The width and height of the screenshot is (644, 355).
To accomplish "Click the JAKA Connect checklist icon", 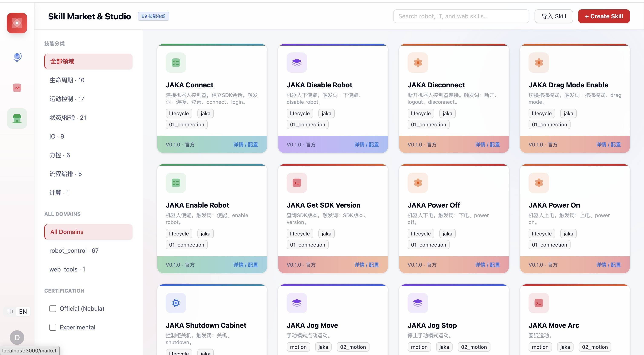I will tap(176, 63).
